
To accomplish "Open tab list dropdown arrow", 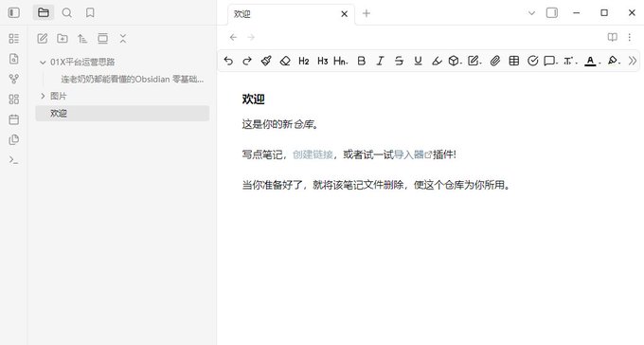I will pos(531,13).
